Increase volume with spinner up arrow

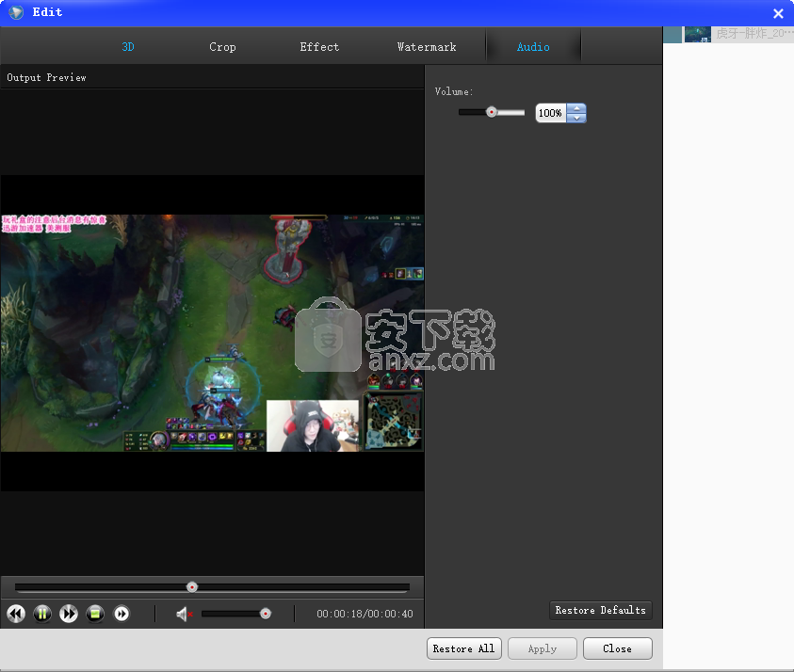click(x=575, y=107)
